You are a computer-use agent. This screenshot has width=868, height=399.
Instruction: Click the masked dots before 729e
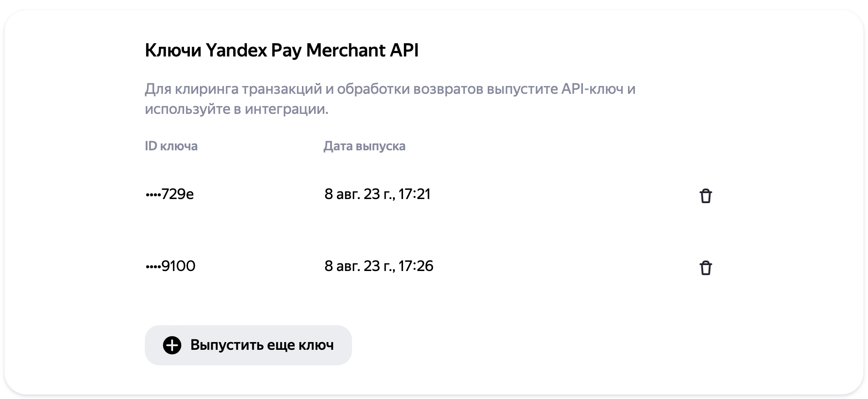point(153,195)
